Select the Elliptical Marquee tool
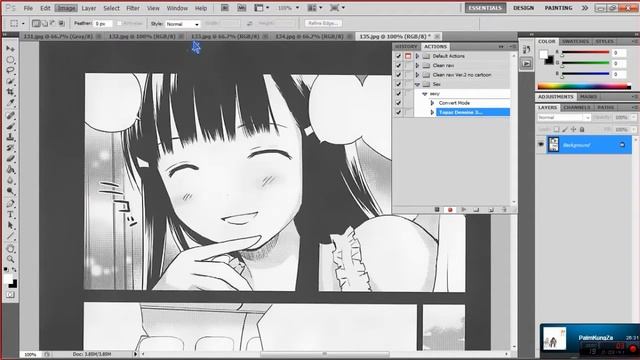 [x=10, y=60]
